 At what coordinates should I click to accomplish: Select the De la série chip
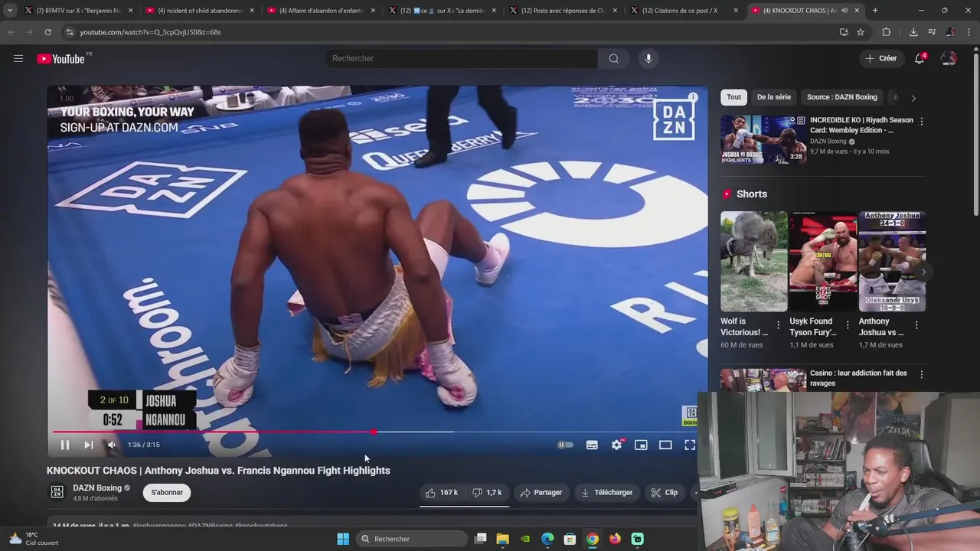(774, 97)
